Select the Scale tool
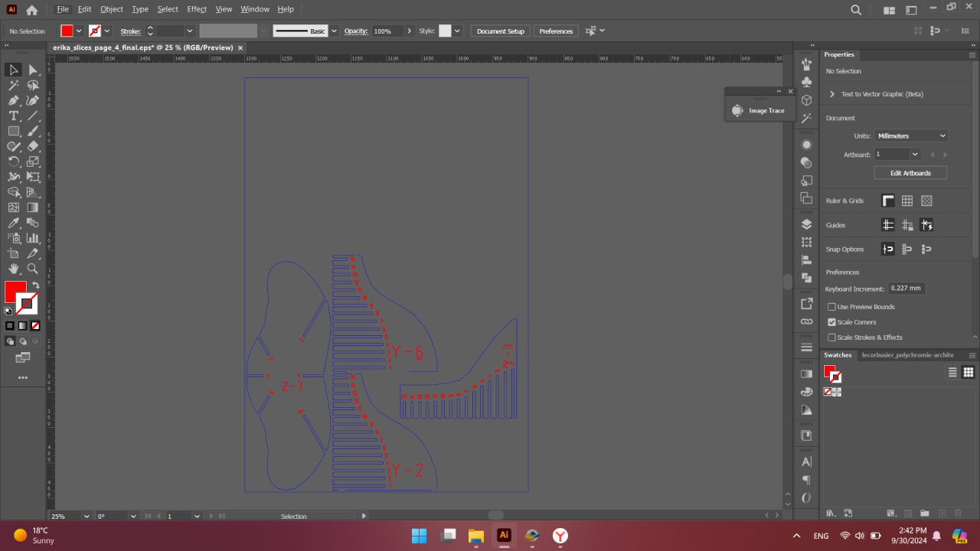 [33, 161]
